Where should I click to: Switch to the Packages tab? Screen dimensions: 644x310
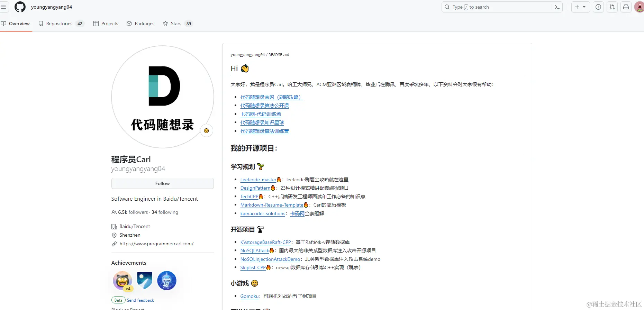tap(140, 24)
